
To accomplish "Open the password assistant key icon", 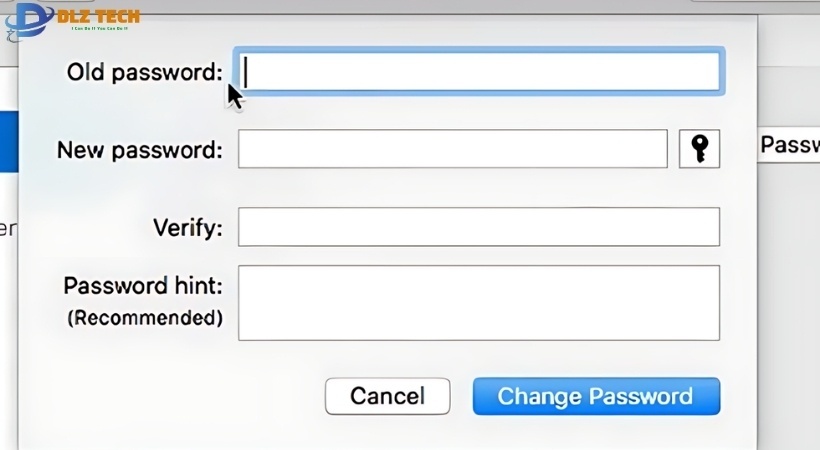I will (699, 149).
